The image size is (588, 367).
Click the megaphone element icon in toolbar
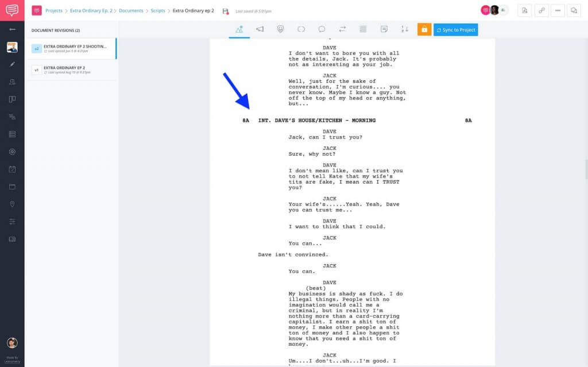(x=260, y=29)
